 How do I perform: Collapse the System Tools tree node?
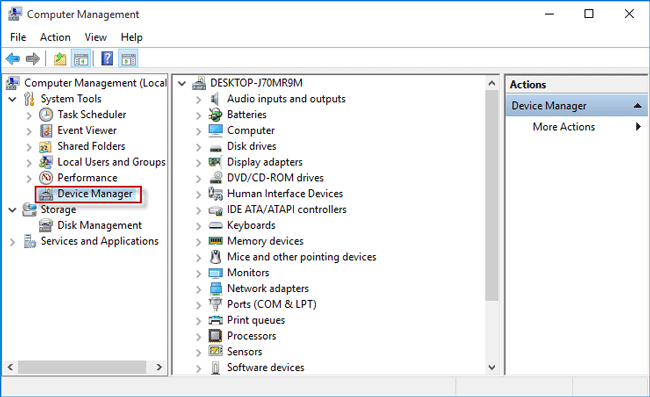click(13, 99)
